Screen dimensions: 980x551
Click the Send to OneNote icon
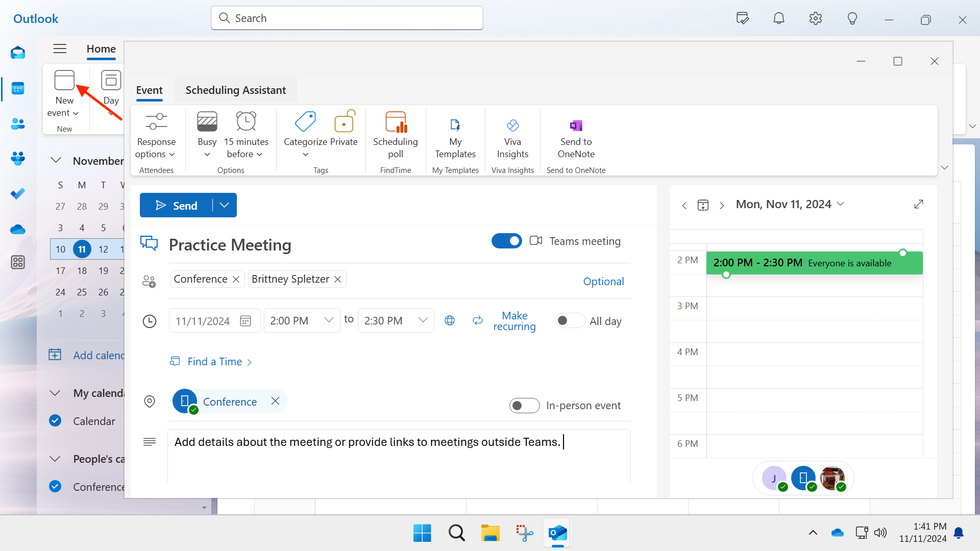pos(576,126)
